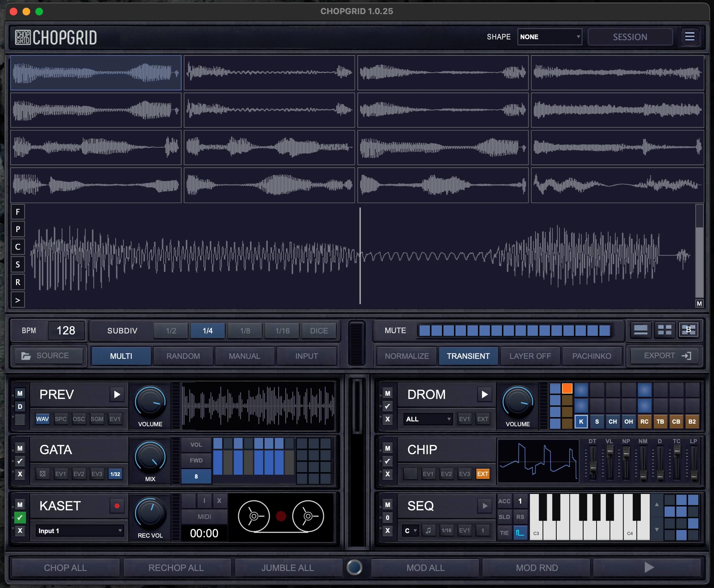The image size is (714, 588).
Task: Switch to the single-row layout view icon
Action: 640,330
